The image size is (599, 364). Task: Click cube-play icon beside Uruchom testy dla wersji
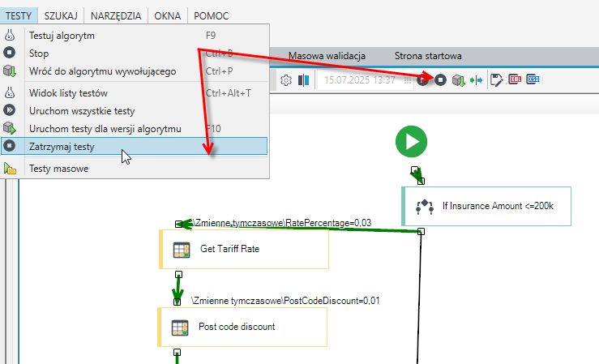point(10,128)
